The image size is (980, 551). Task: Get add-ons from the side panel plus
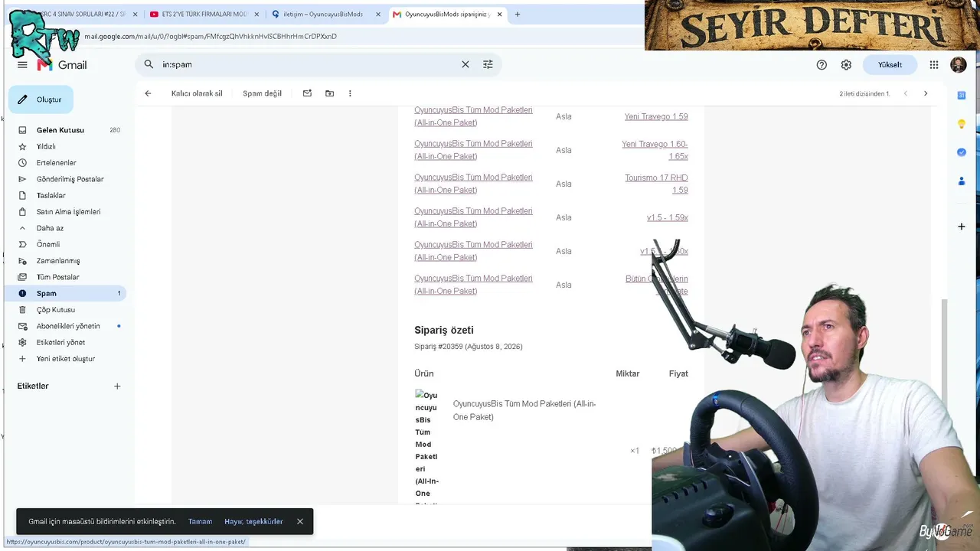click(962, 227)
